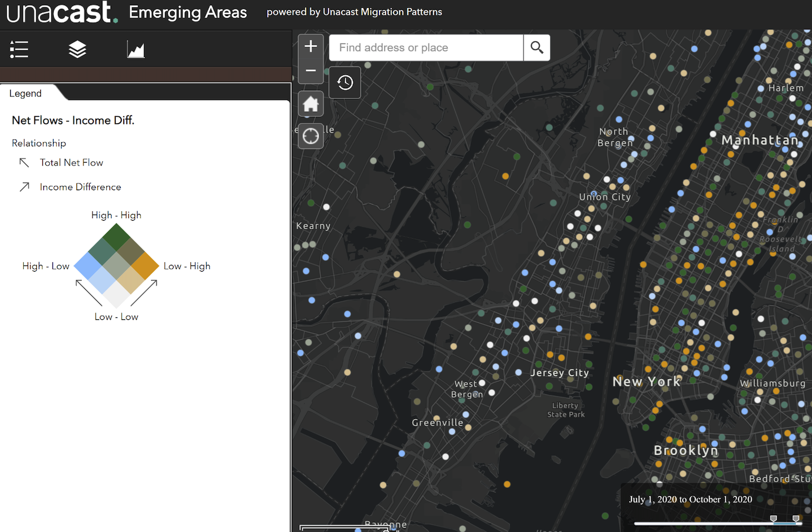Click the Williamsburg map label

point(772,383)
